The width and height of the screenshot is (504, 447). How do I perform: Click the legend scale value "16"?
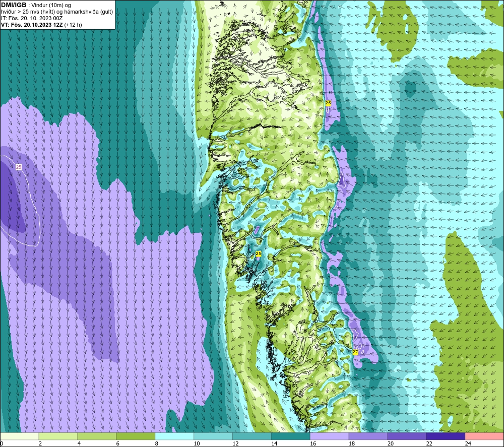313,444
